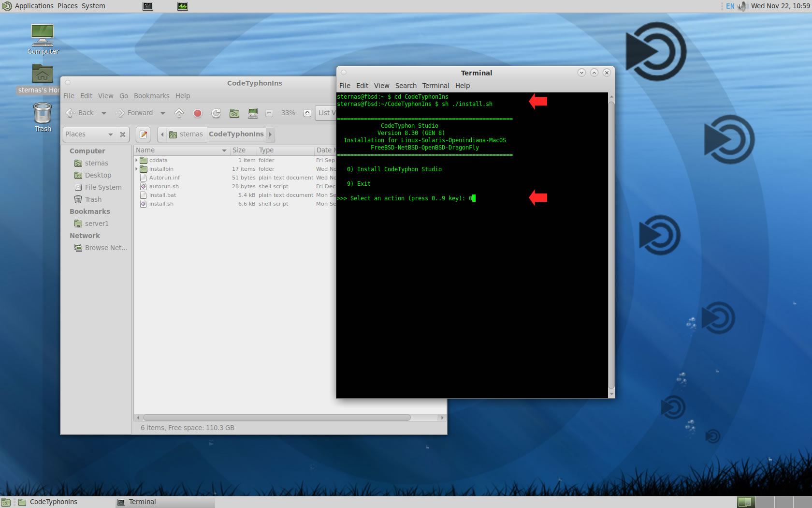Viewport: 812px width, 508px height.
Task: Close the Places sidebar pane
Action: 123,134
